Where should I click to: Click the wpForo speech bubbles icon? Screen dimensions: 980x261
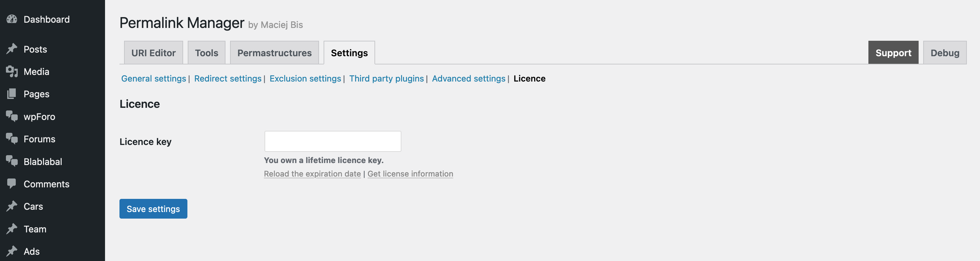coord(12,116)
